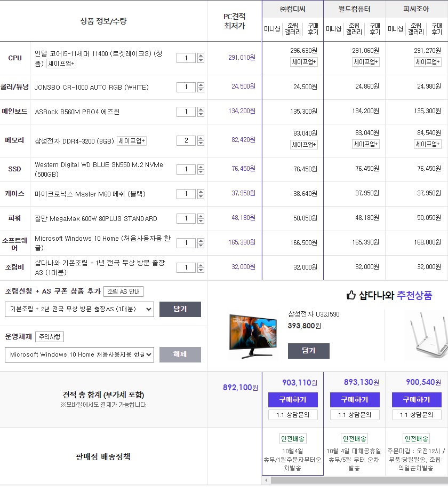Click the PC견적 최저가 total 892,100원
448x489 pixels.
click(x=240, y=388)
